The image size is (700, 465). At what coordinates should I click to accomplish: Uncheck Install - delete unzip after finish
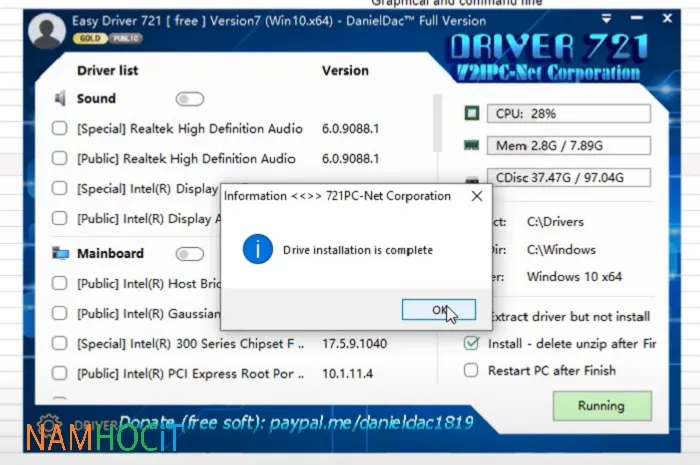click(x=472, y=343)
